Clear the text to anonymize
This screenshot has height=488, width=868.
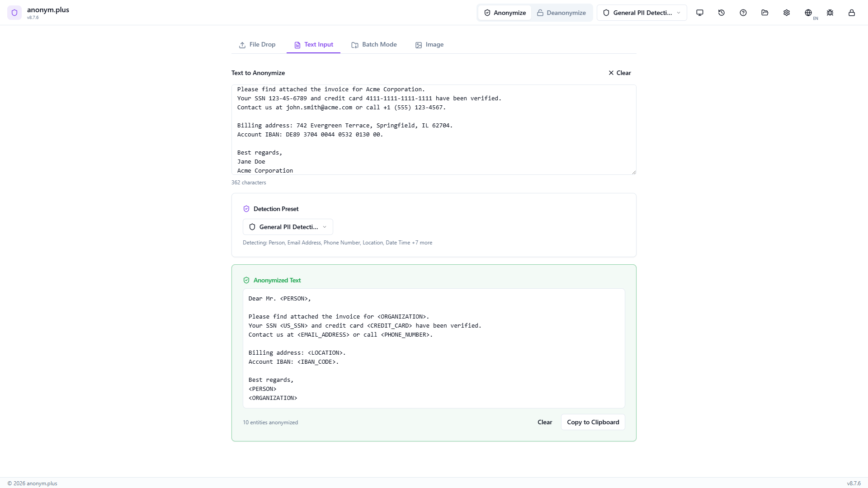tap(619, 73)
